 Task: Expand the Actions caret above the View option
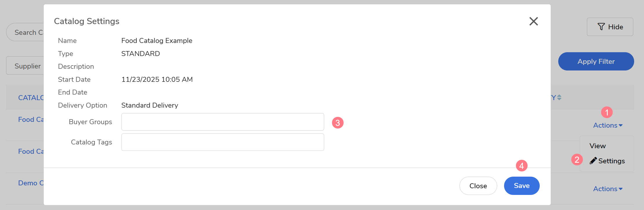[x=621, y=125]
